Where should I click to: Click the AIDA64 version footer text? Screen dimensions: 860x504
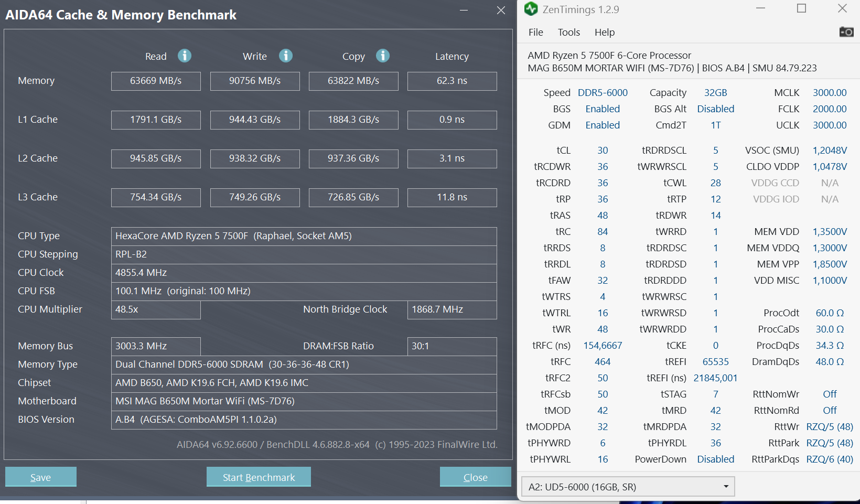pyautogui.click(x=337, y=445)
